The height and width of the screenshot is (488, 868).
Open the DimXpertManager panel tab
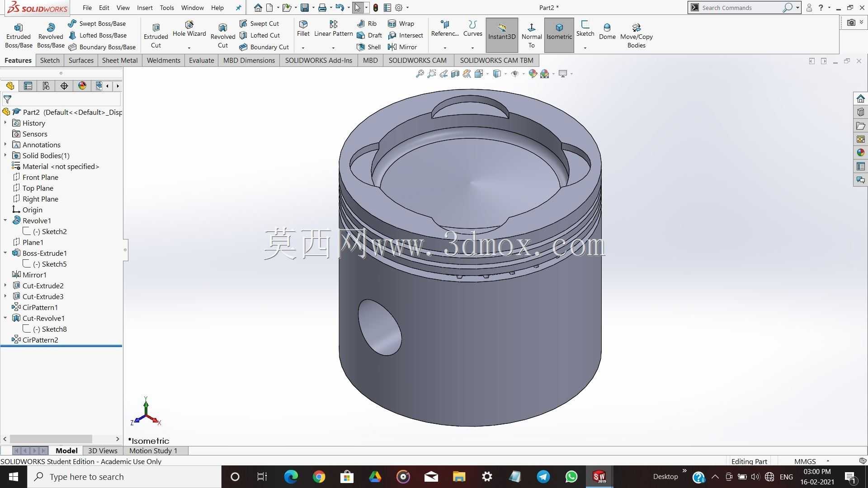click(x=64, y=86)
